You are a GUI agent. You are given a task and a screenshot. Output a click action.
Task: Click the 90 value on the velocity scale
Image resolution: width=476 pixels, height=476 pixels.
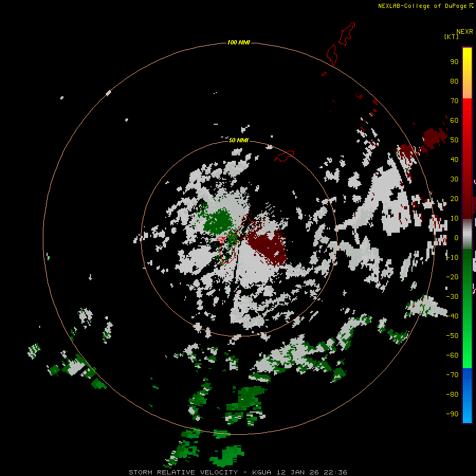[x=454, y=62]
